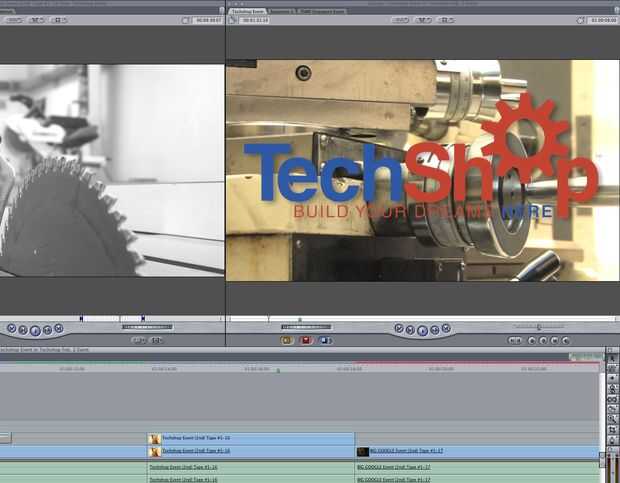The height and width of the screenshot is (483, 620).
Task: Click the timeline ruler playhead
Action: (x=278, y=370)
